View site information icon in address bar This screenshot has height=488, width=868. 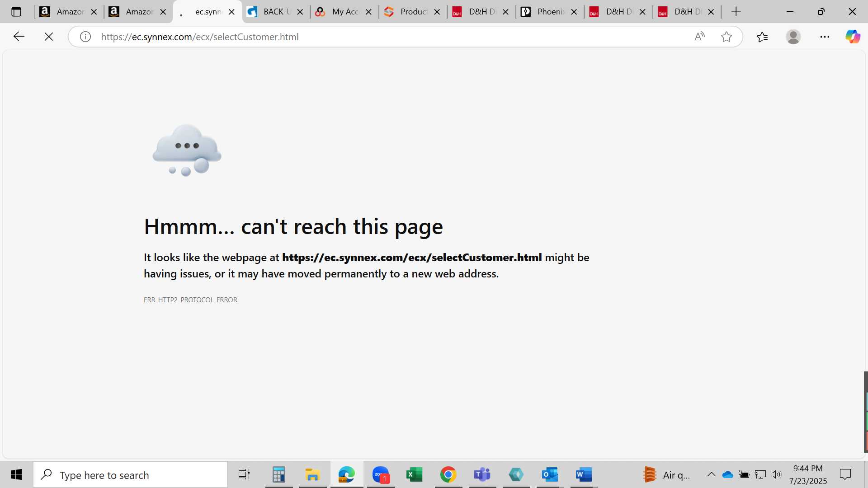[85, 37]
